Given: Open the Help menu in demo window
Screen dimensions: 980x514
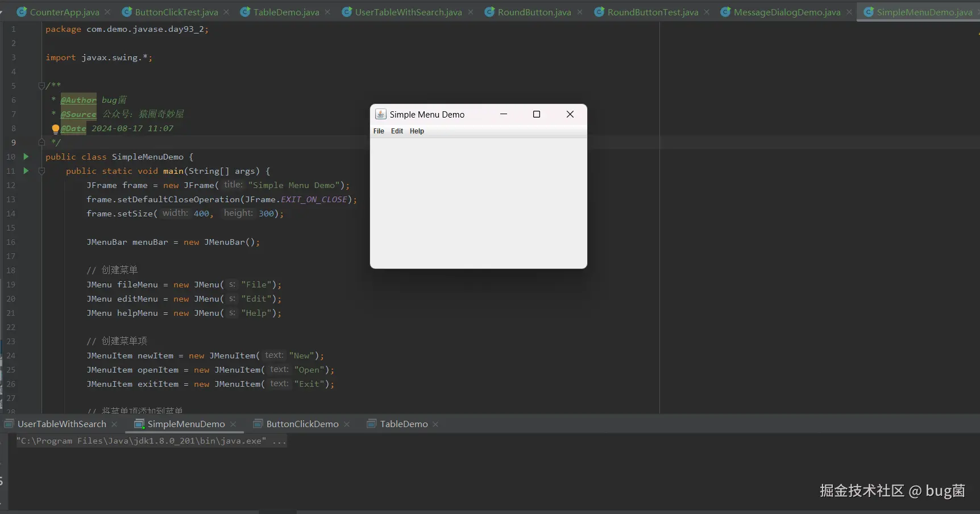Looking at the screenshot, I should (x=417, y=131).
